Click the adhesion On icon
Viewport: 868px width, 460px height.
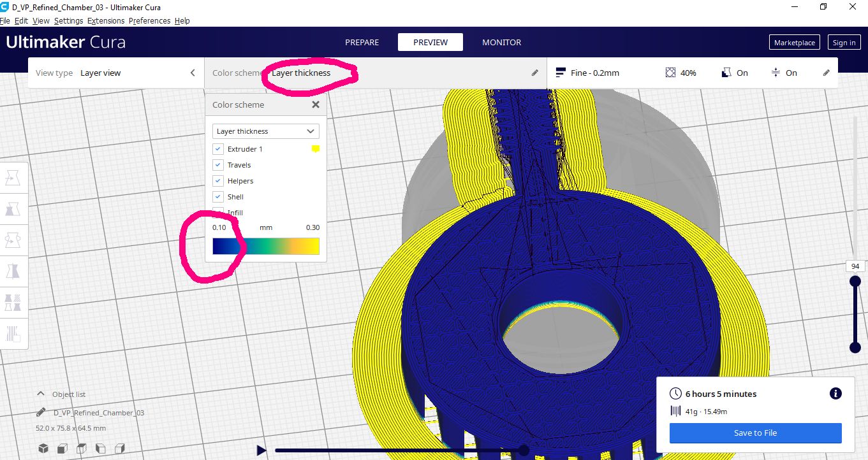pos(776,73)
